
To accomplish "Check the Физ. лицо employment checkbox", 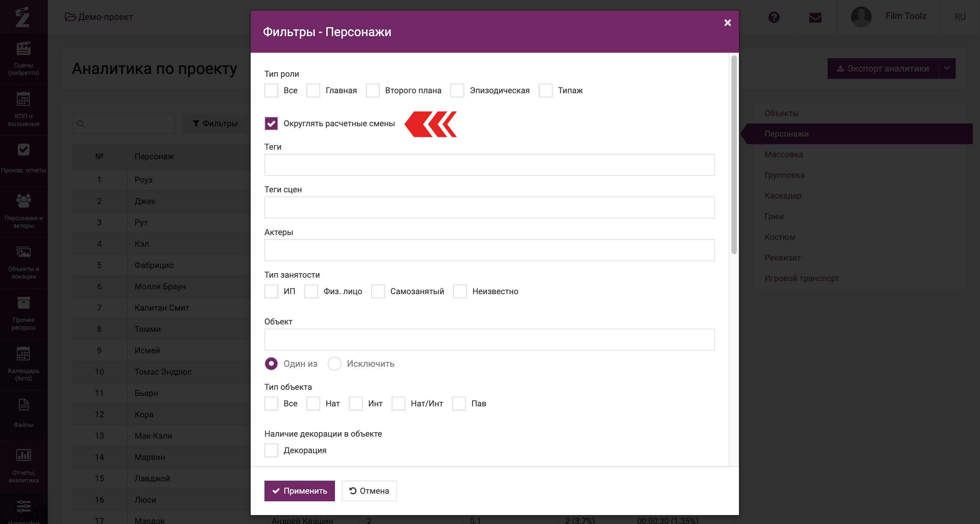I will [x=311, y=291].
